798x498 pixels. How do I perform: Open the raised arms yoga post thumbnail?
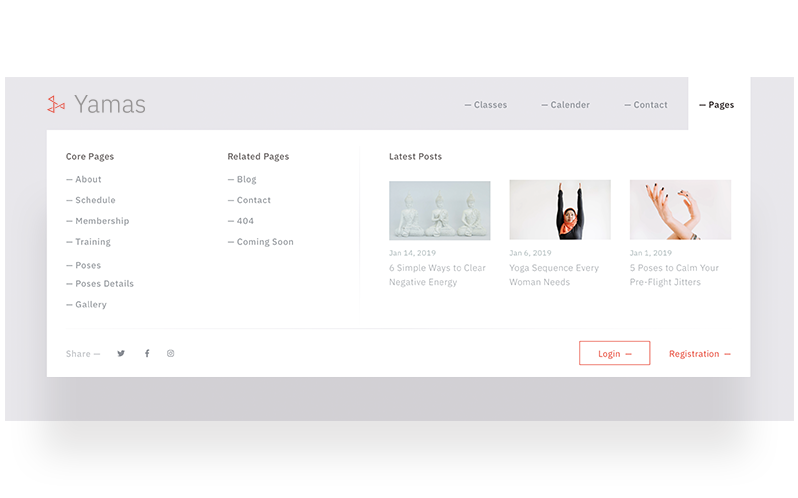560,210
